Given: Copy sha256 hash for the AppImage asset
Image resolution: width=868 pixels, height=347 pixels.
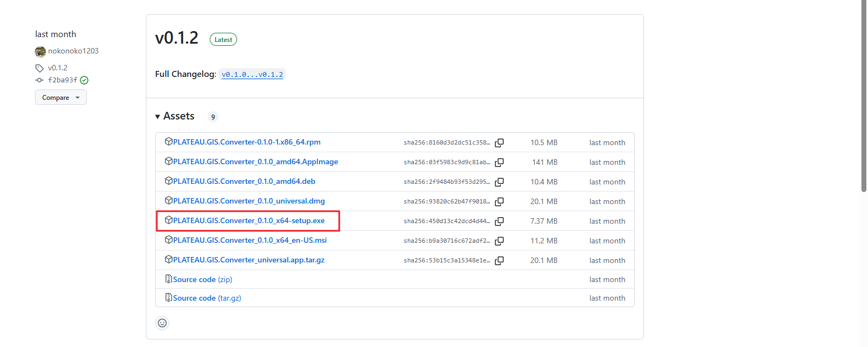Looking at the screenshot, I should [x=499, y=163].
